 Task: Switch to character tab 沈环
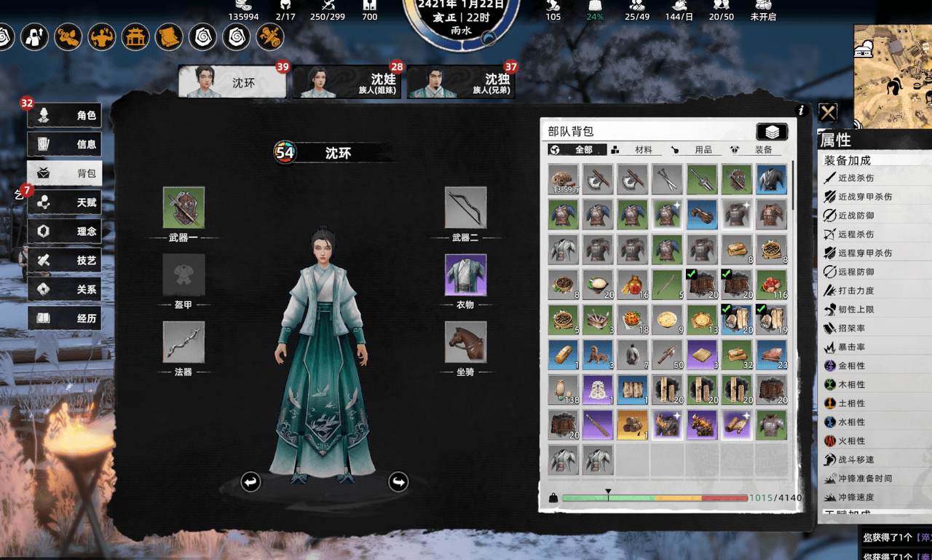pyautogui.click(x=232, y=82)
